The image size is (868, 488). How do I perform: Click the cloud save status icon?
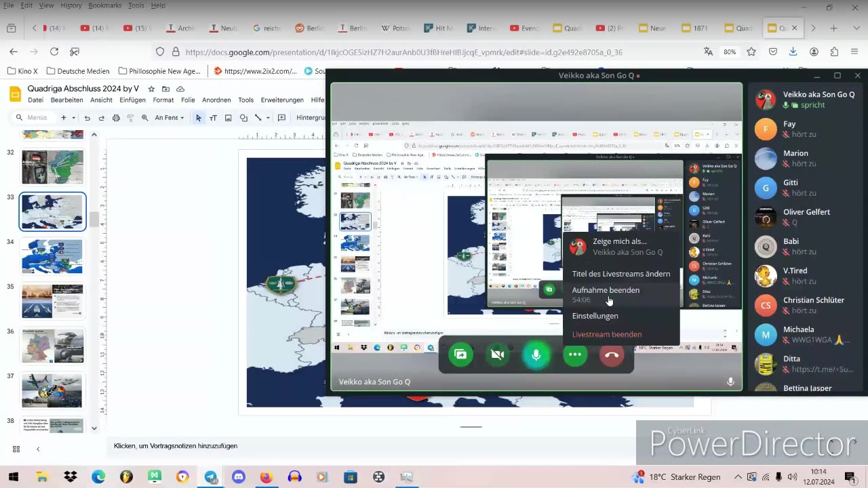(x=180, y=89)
